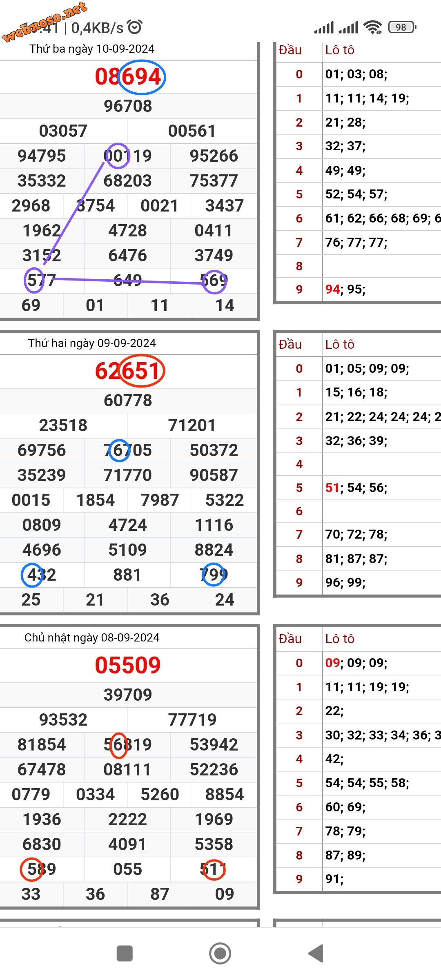The width and height of the screenshot is (441, 980).
Task: Tap loto row '81; 87; 87;'
Action: tap(356, 559)
